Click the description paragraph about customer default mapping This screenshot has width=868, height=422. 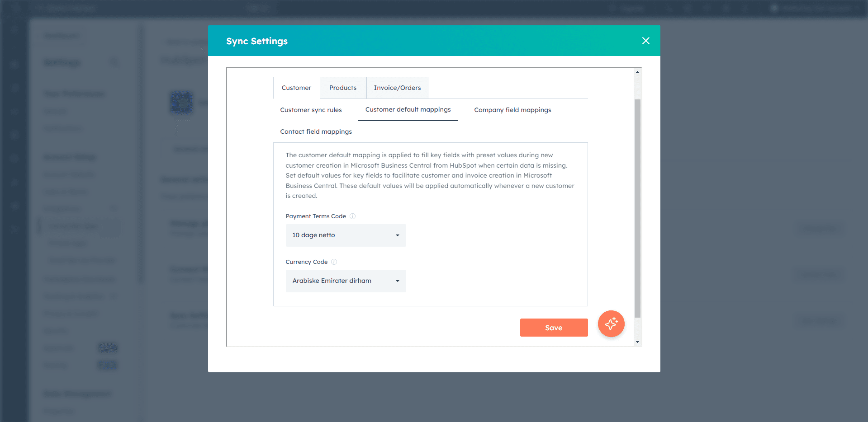(430, 175)
